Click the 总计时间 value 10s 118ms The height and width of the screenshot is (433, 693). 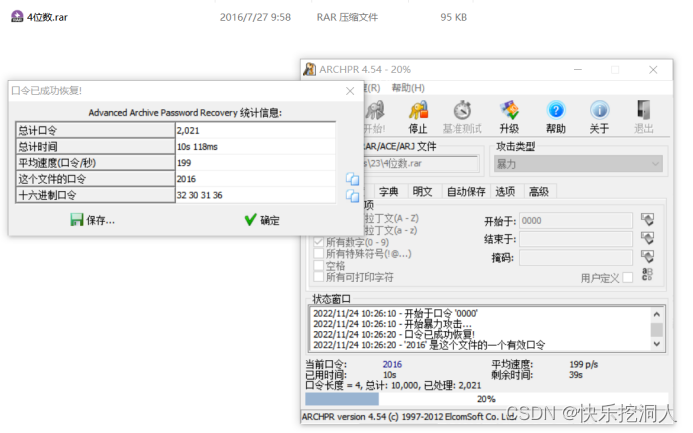[x=197, y=147]
